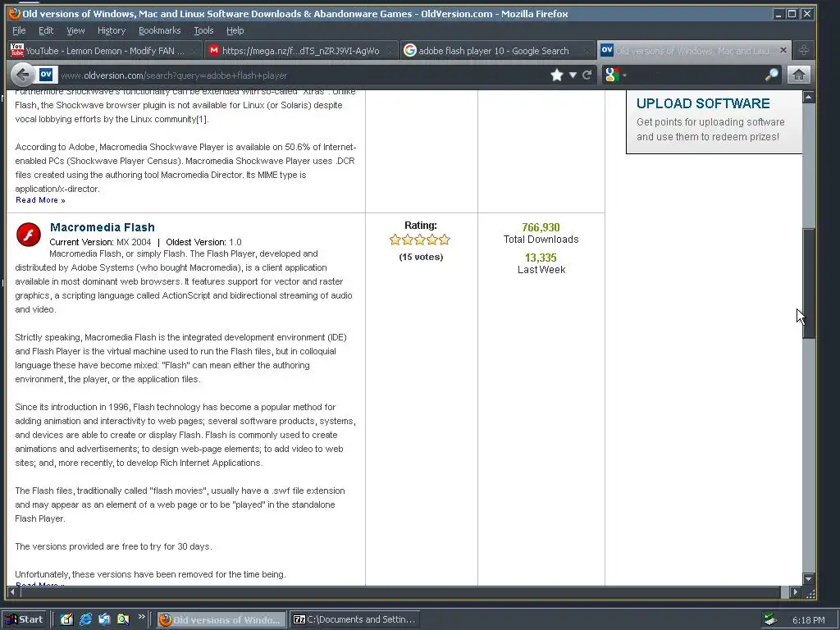
Task: Close the adobe flash player Google Search tab
Action: [x=587, y=51]
